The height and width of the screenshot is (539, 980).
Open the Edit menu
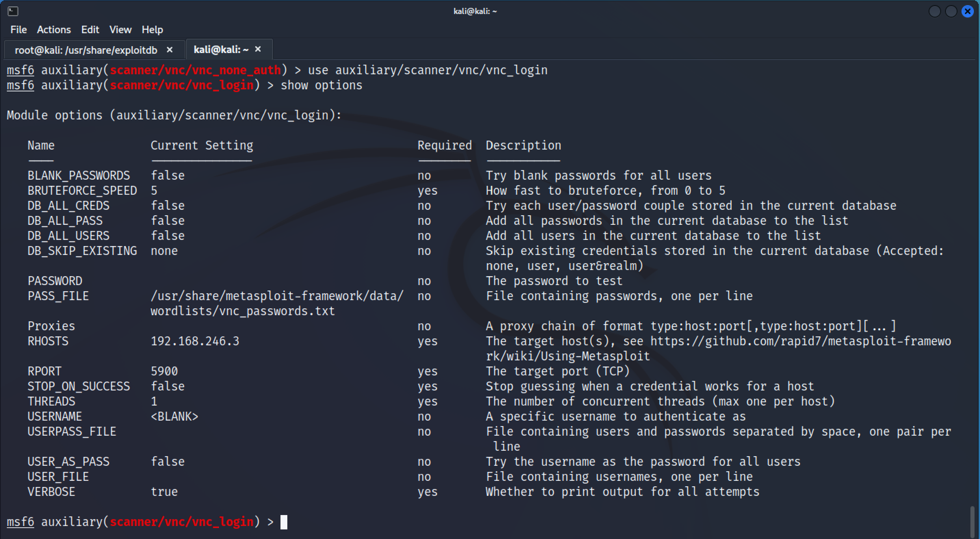[x=90, y=30]
